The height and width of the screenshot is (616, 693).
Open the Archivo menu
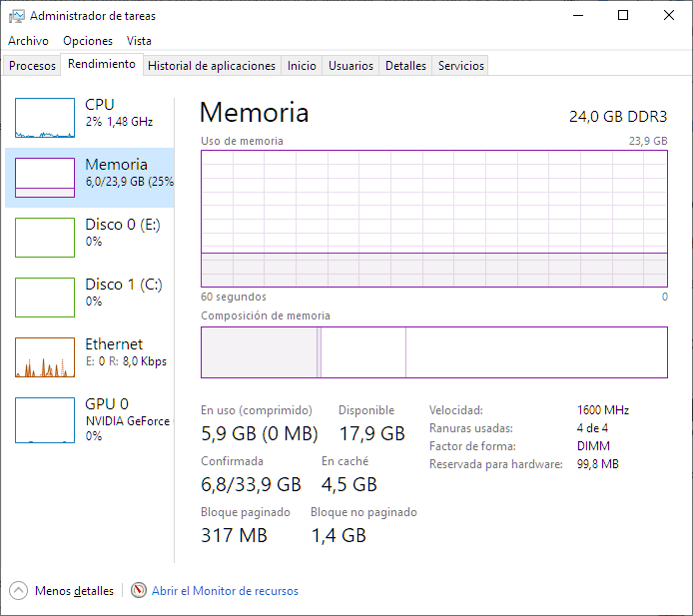coord(28,41)
